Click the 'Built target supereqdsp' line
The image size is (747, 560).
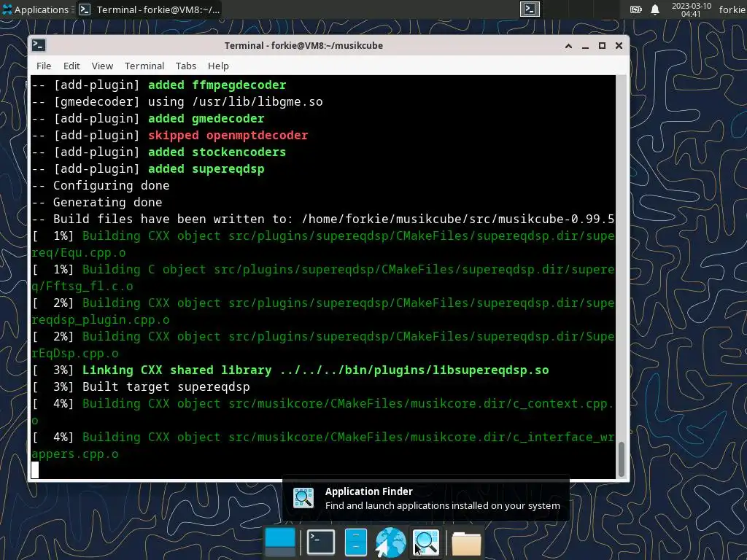click(x=141, y=386)
